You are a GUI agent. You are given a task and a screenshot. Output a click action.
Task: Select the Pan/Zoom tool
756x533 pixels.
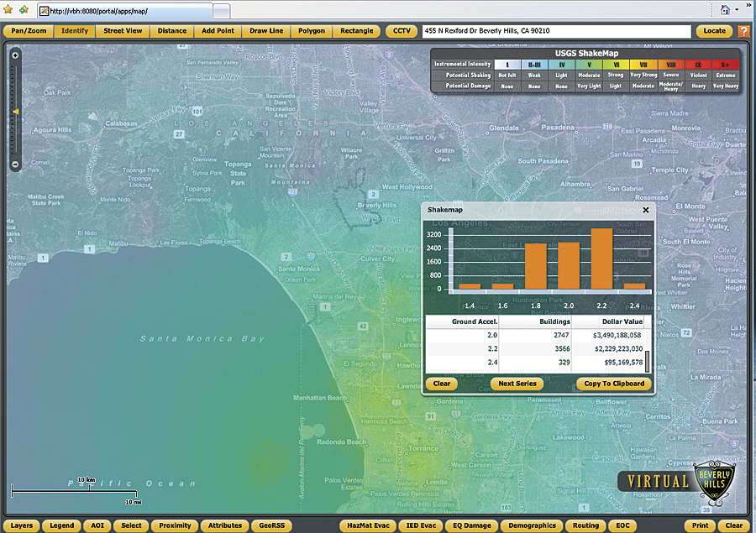pyautogui.click(x=29, y=31)
